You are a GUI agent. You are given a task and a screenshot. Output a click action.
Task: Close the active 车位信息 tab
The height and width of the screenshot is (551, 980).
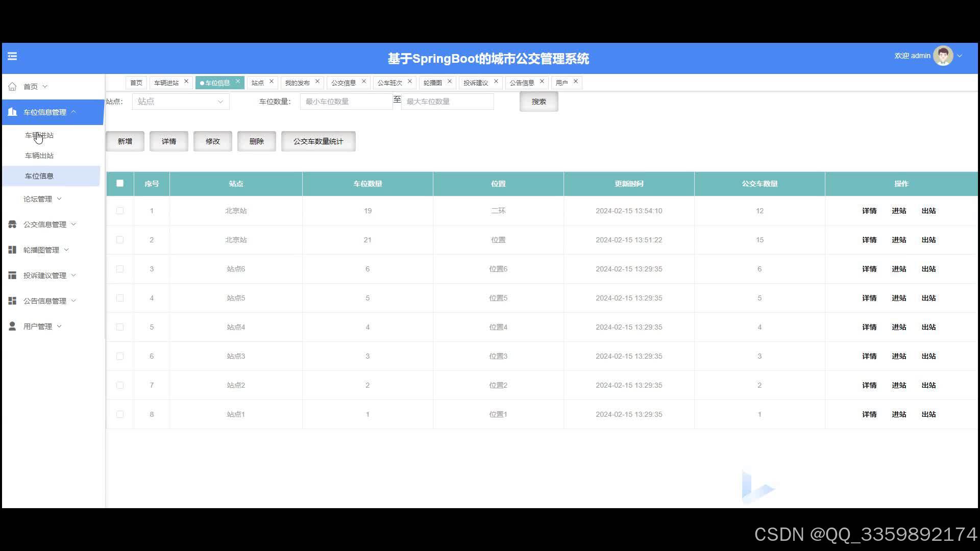pos(237,82)
